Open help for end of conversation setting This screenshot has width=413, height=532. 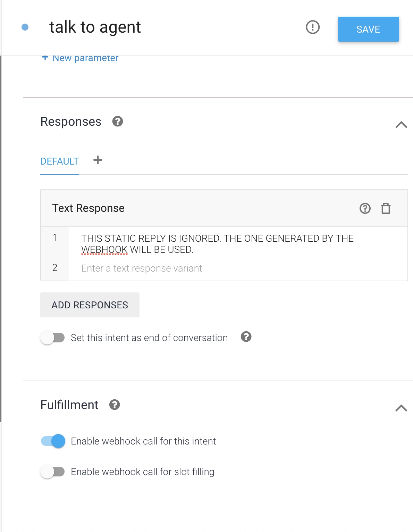(246, 336)
